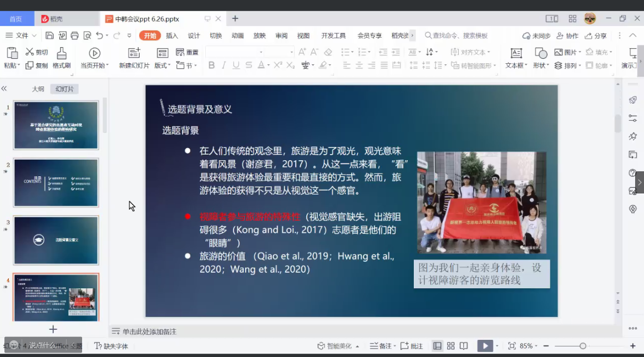The image size is (644, 357).
Task: Click the 转智能图形 smart graphic icon
Action: 473,65
